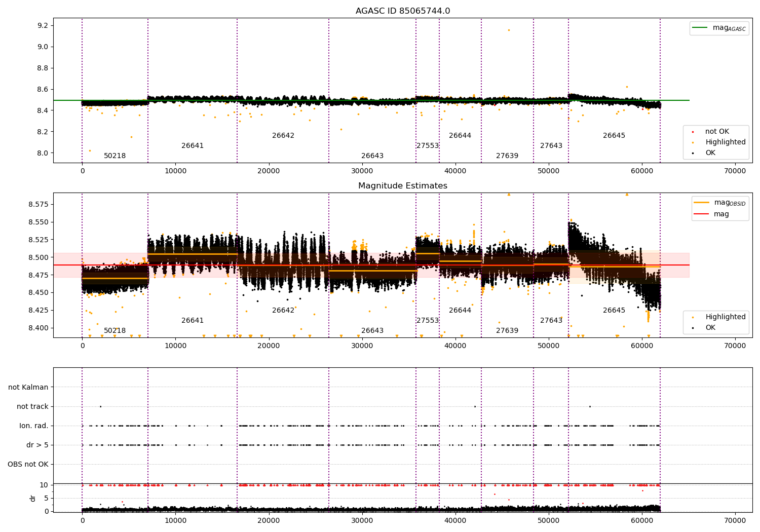The image size is (760, 532).
Task: Click OBSID label 26644 in Magnitude Estimates panel
Action: 460,311
